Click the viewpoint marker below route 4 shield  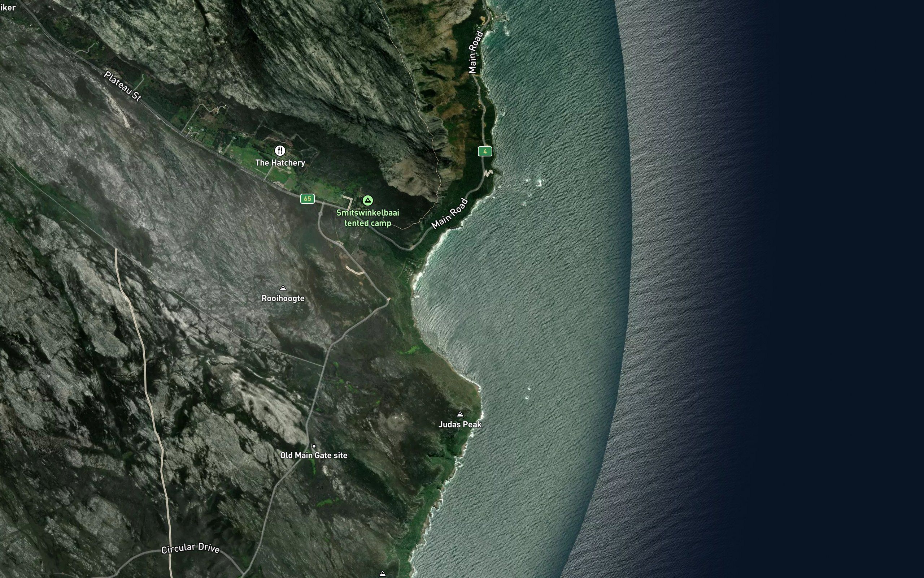click(x=488, y=173)
